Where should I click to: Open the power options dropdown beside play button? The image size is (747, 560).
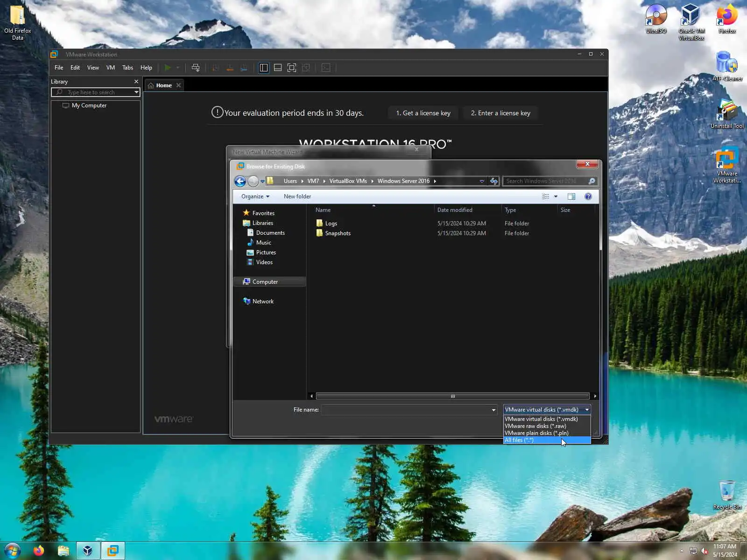(177, 68)
